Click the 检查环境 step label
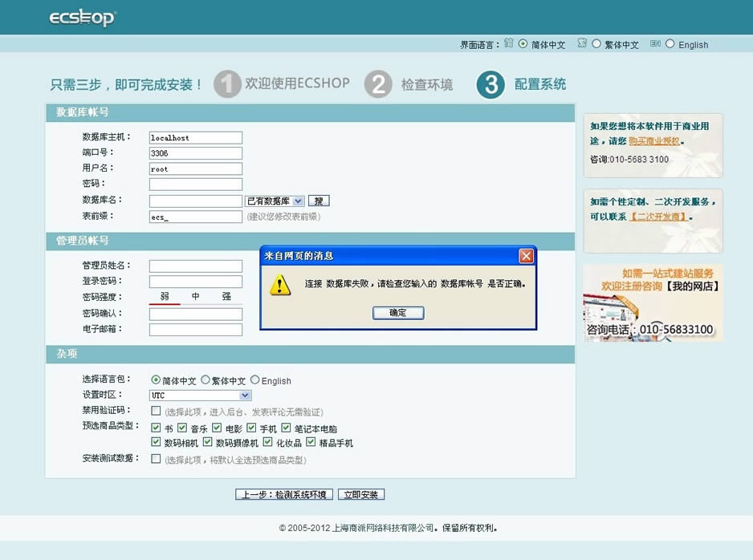Screen dimensions: 753x560 tap(427, 84)
